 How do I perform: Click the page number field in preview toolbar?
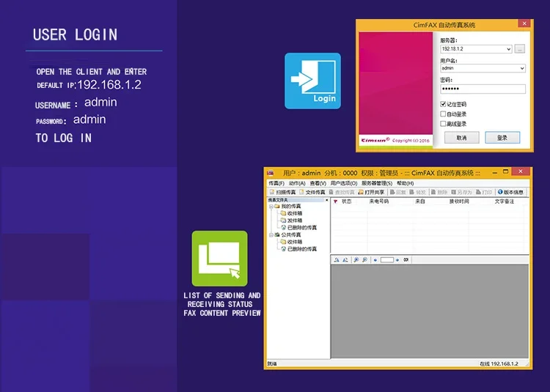coord(387,260)
